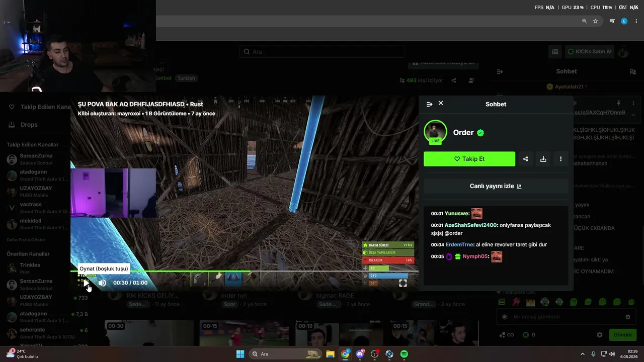Screen dimensions: 644x362
Task: Open seheralde channel in the sidebar
Action: (46, 333)
